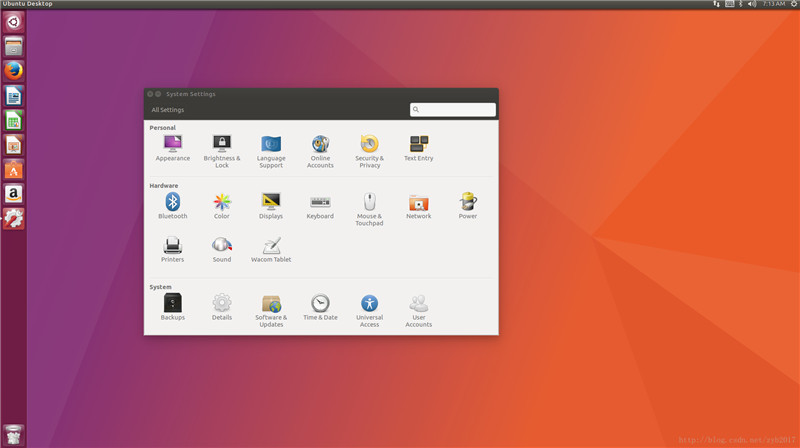Launch Firefox from the Ubuntu launcher

[13, 71]
